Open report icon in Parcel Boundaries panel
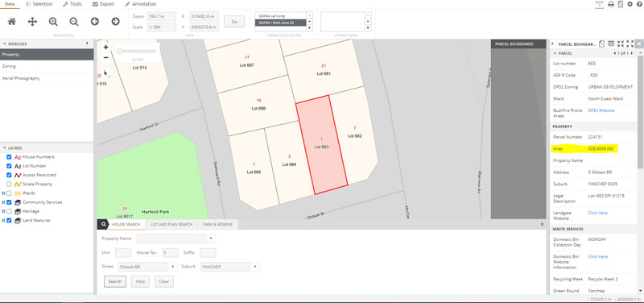 pyautogui.click(x=601, y=44)
